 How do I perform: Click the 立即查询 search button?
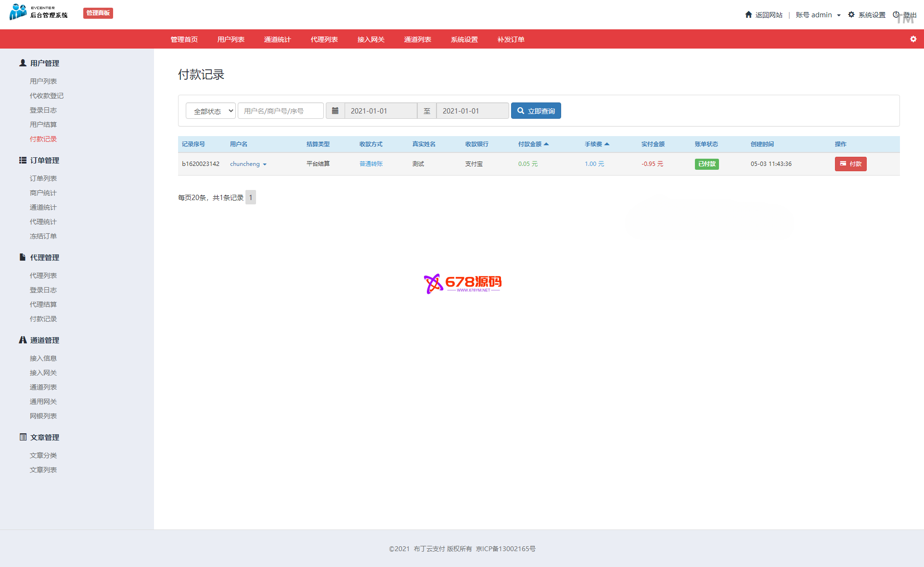point(536,111)
